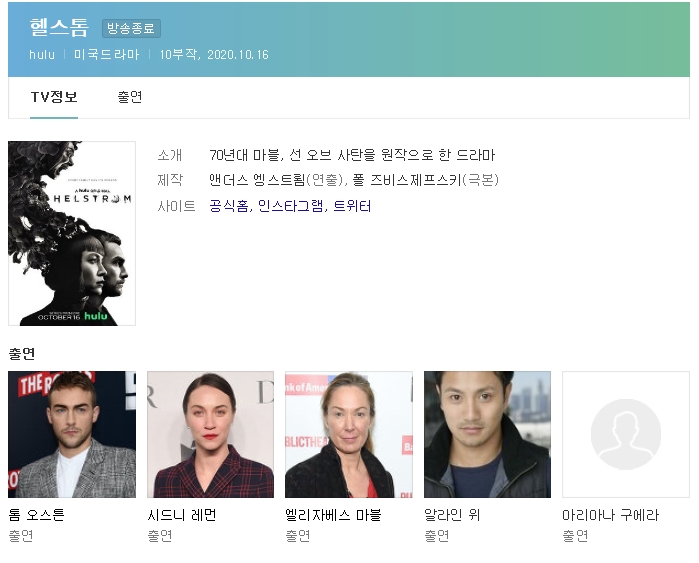Open 엘리자베스 마블 cast photo
Image resolution: width=699 pixels, height=563 pixels.
(x=349, y=434)
